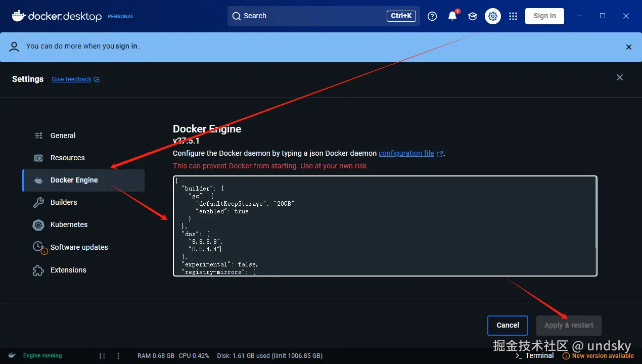
Task: Click the feedback icon next to Give feedback
Action: click(97, 79)
